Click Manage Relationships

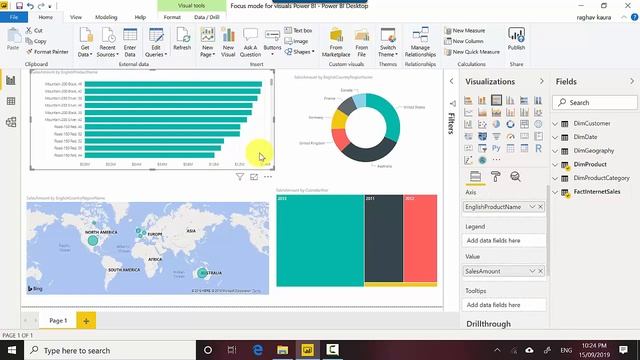coord(420,42)
